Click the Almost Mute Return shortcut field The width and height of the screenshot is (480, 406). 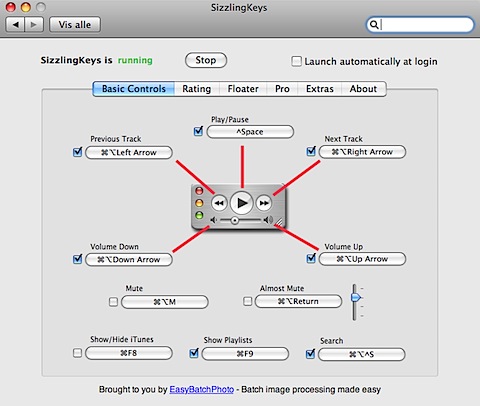coord(298,301)
